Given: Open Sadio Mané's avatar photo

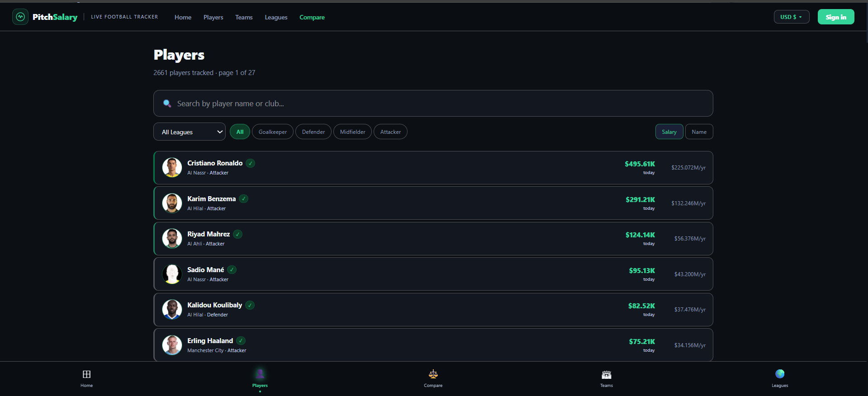Looking at the screenshot, I should [172, 274].
